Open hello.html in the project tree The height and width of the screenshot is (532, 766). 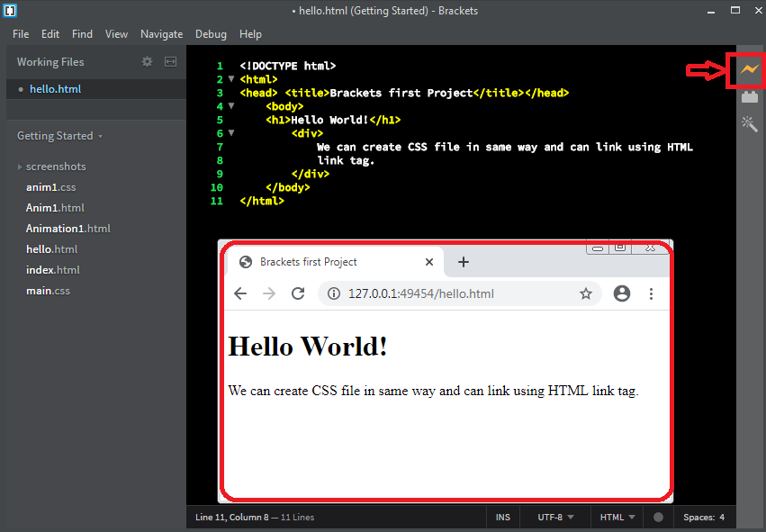pyautogui.click(x=52, y=249)
